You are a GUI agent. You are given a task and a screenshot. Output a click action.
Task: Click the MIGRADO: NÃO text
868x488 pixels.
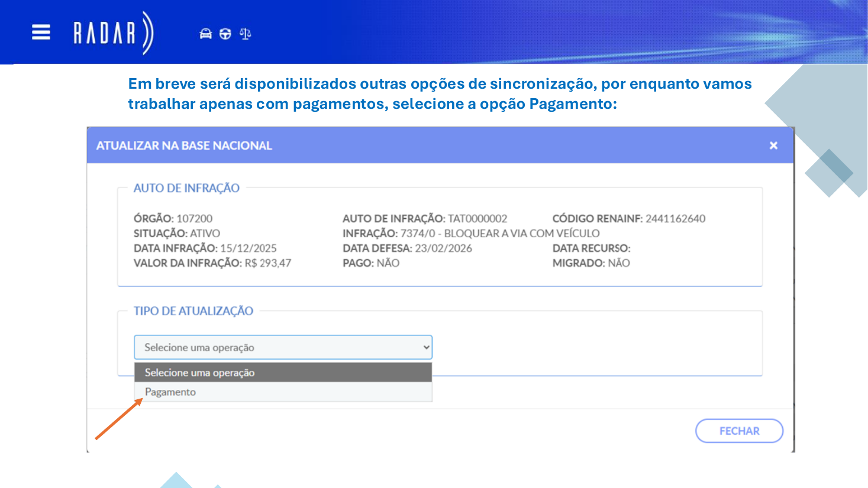click(x=591, y=263)
